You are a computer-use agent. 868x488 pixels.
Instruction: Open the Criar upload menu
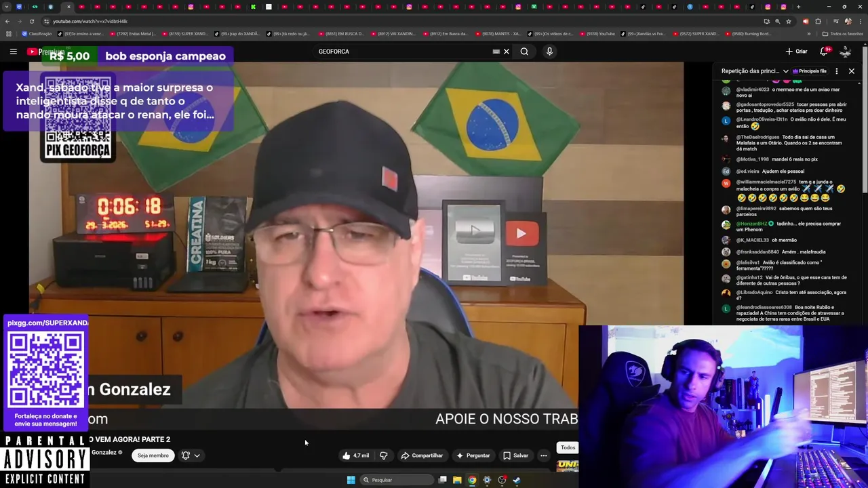(x=796, y=52)
